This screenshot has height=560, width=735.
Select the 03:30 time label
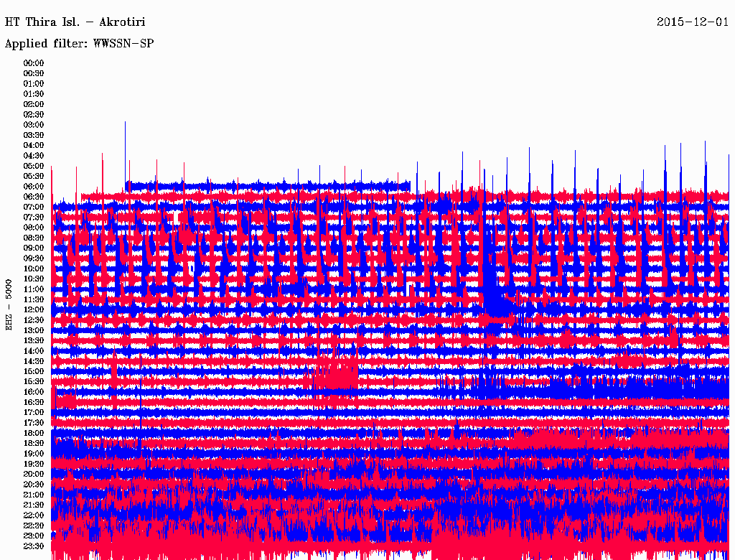34,135
